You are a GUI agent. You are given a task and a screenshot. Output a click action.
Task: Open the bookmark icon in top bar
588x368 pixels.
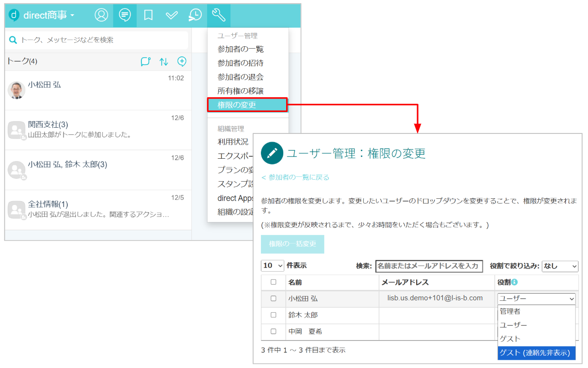(x=148, y=15)
